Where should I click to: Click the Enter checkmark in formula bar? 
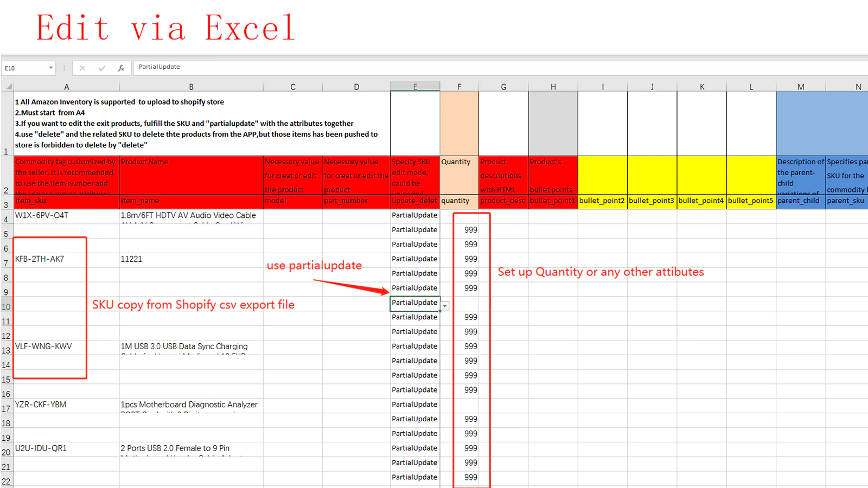(x=101, y=68)
